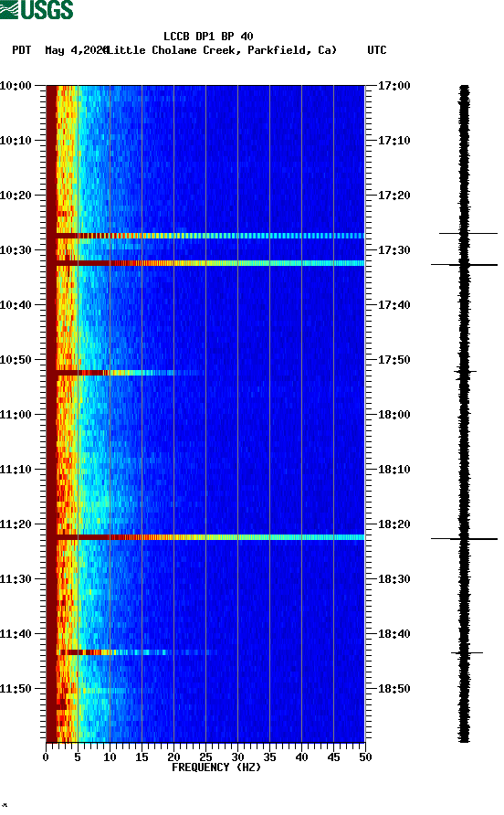Click the 20 Hz frequency tick label
Image resolution: width=504 pixels, height=815 pixels.
click(x=173, y=757)
